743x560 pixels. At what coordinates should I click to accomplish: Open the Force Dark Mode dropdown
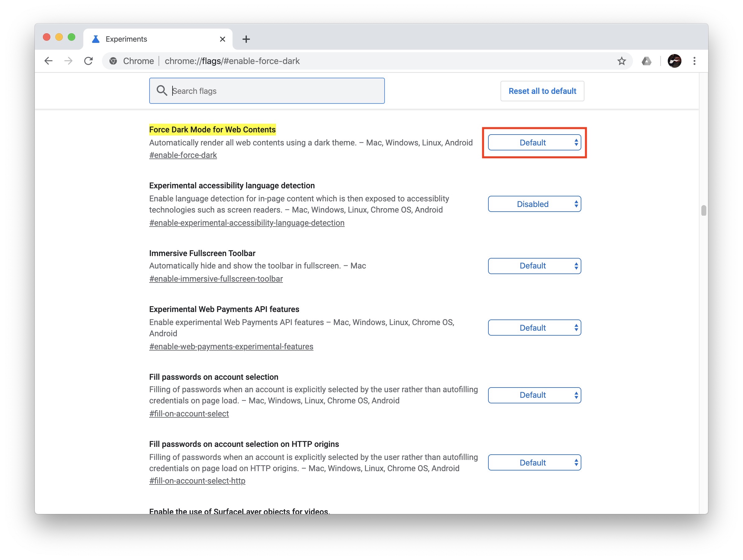[534, 143]
